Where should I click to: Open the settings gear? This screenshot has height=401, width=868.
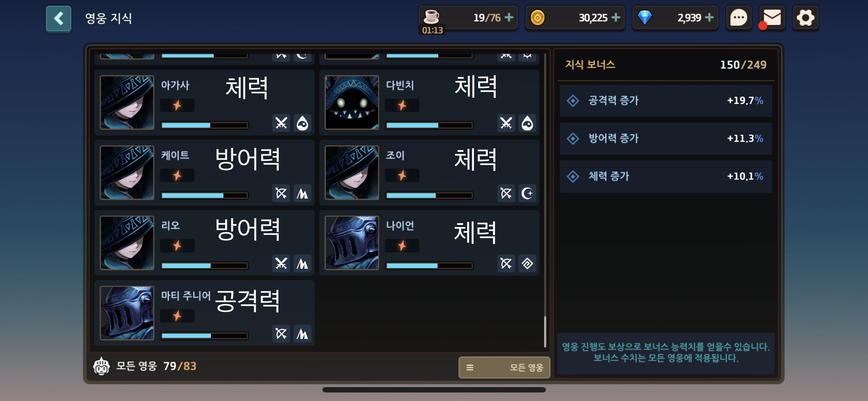(x=805, y=18)
